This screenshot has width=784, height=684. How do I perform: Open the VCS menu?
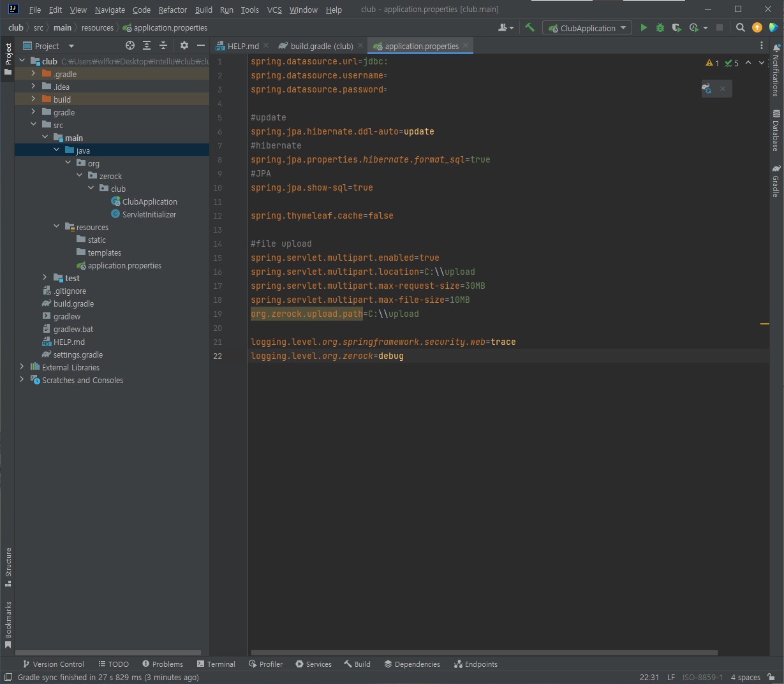click(274, 10)
